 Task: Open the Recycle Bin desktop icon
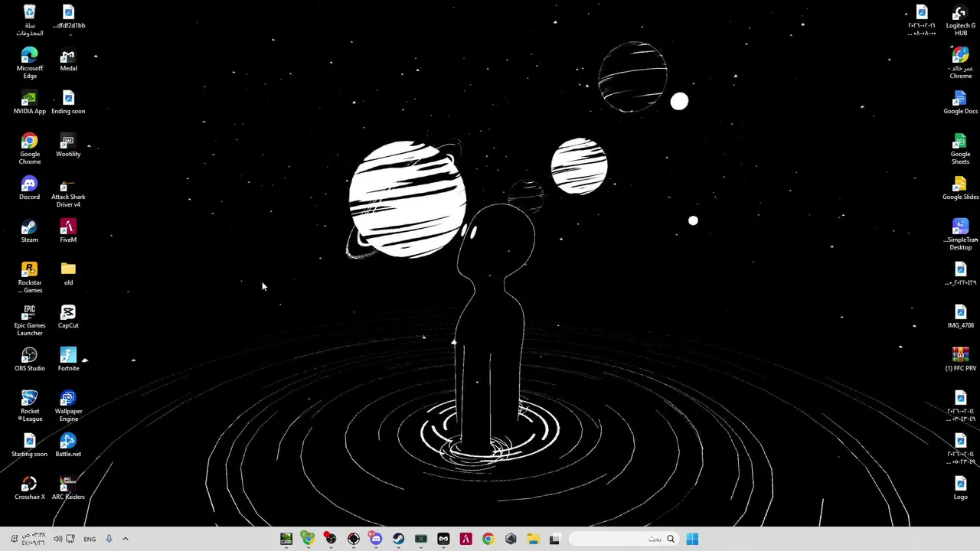click(x=29, y=20)
